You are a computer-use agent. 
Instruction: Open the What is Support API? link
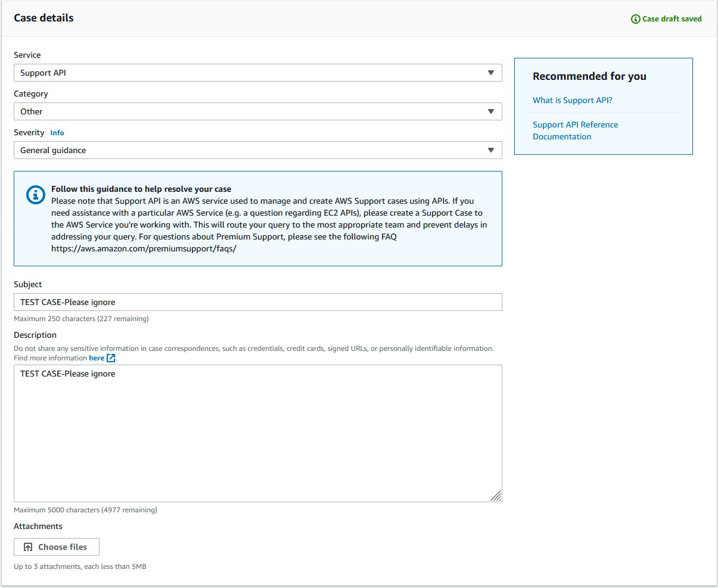572,100
